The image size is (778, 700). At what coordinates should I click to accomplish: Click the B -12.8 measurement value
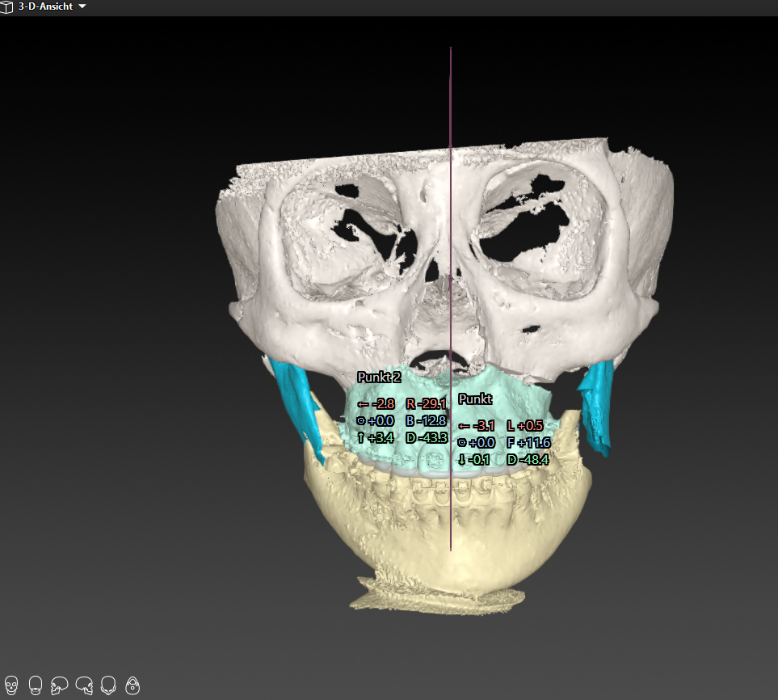pos(426,421)
